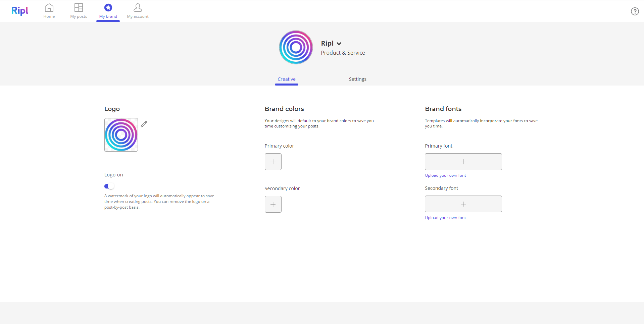This screenshot has width=644, height=324.
Task: Open My account via the person icon
Action: 137,7
